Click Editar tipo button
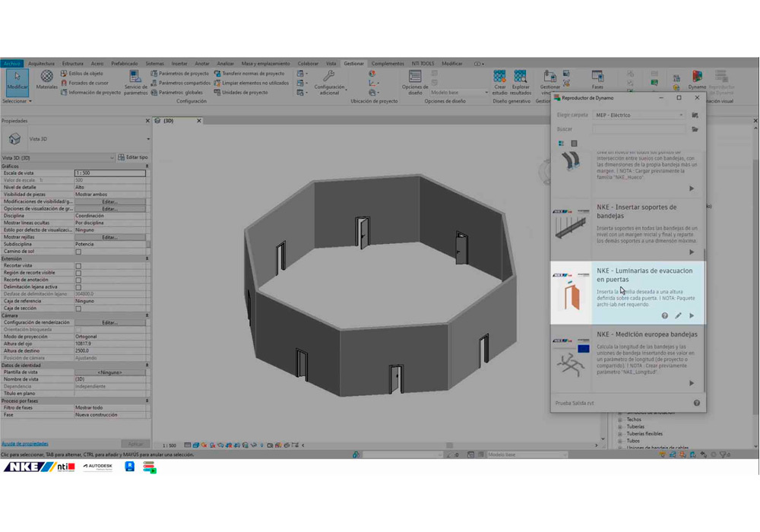 133,157
